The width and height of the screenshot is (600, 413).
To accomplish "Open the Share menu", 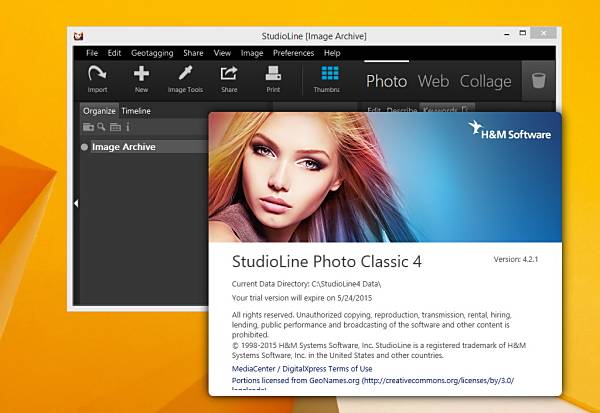I will point(193,53).
